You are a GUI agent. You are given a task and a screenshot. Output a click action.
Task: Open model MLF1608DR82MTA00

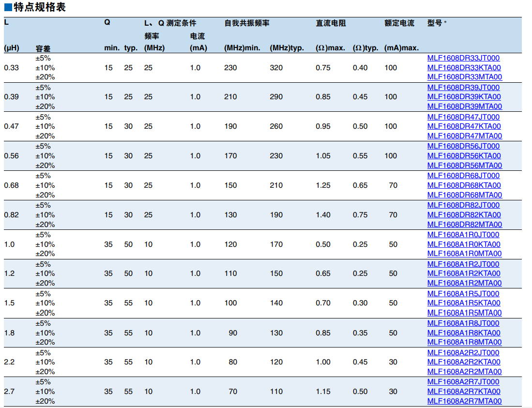[x=465, y=224]
